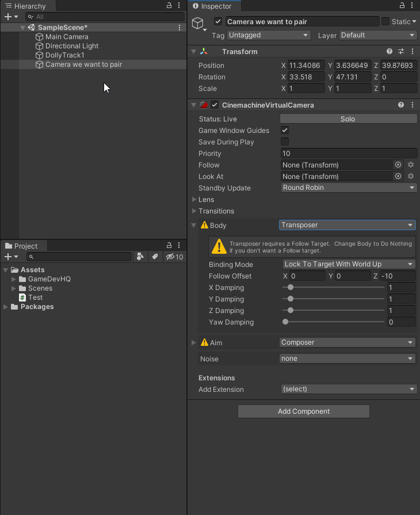Open Standby Update dropdown
The image size is (420, 515).
349,188
